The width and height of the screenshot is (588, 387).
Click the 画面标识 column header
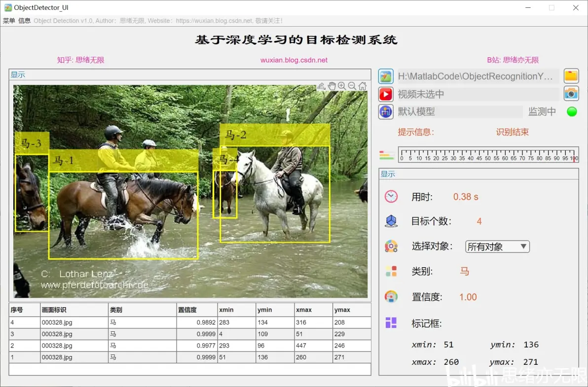click(74, 310)
